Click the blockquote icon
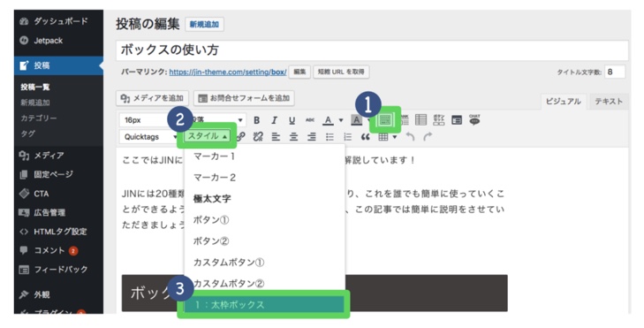Image resolution: width=644 pixels, height=328 pixels. tap(365, 137)
